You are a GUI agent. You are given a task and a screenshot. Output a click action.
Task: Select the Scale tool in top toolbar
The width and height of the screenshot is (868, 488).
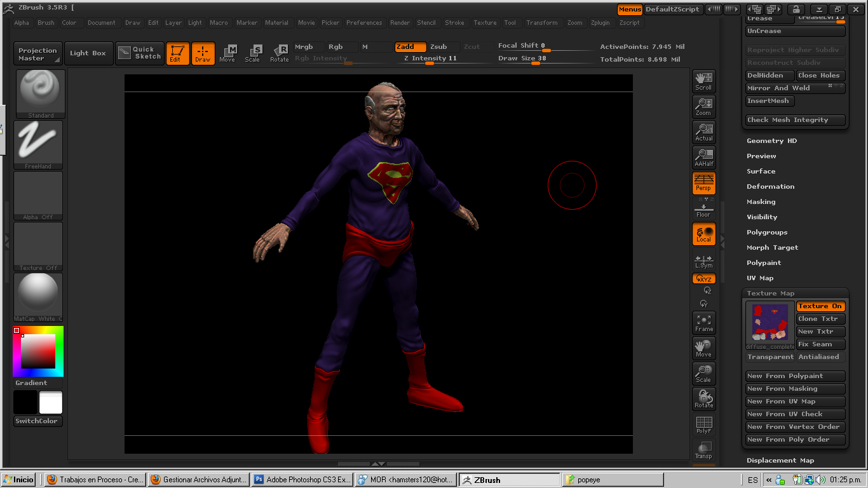pos(253,53)
